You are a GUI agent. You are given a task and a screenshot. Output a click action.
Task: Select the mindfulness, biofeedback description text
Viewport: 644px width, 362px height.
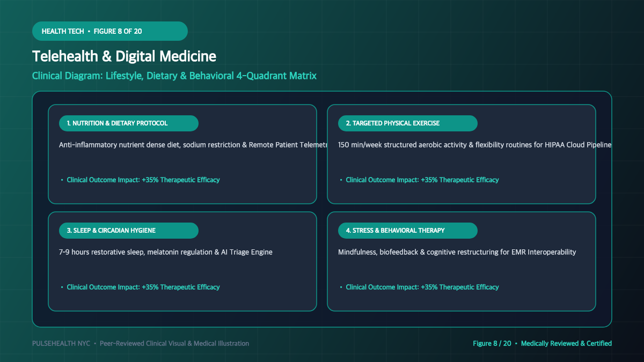click(x=457, y=252)
